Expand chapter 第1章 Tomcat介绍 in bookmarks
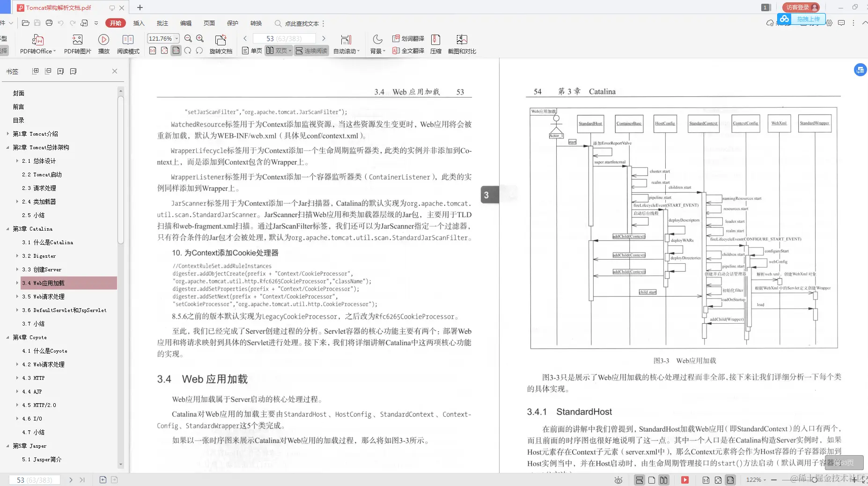 7,133
